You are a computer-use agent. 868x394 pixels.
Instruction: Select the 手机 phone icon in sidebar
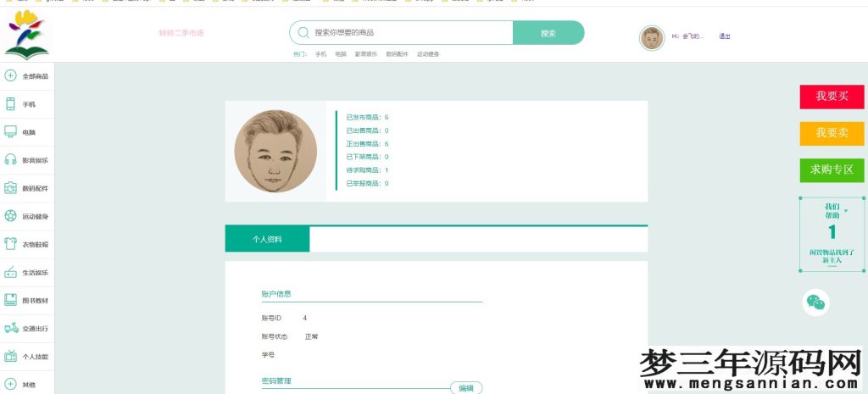click(x=10, y=103)
